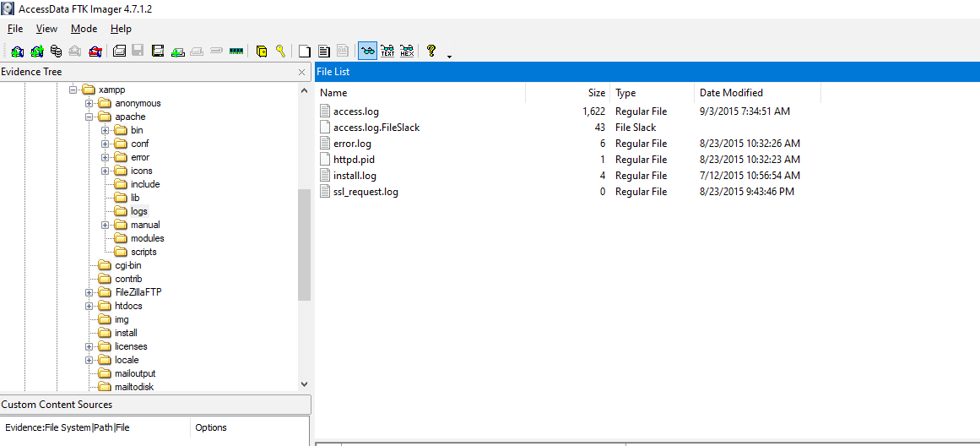Image resolution: width=980 pixels, height=446 pixels.
Task: Click the Add Evidence Item toolbar icon
Action: click(x=18, y=52)
